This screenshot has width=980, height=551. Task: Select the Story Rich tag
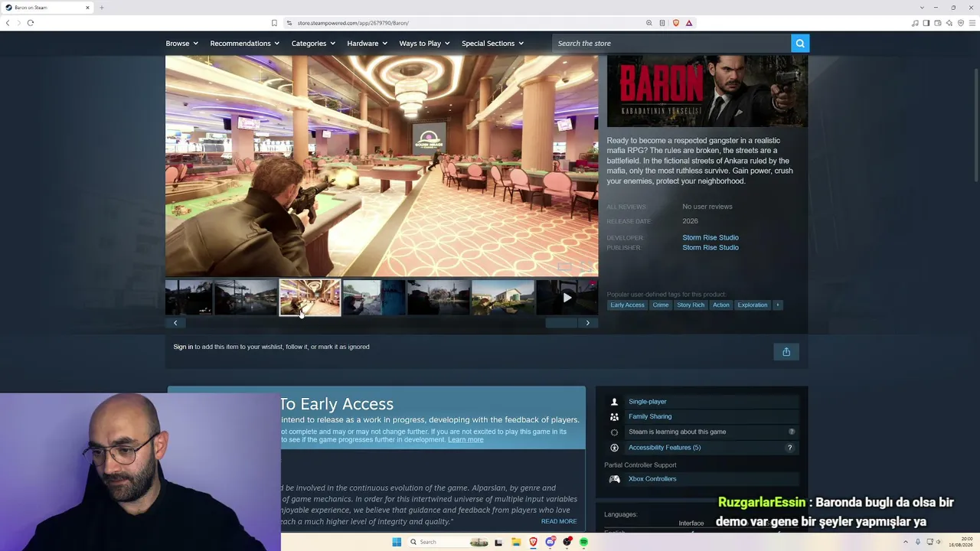pyautogui.click(x=691, y=305)
